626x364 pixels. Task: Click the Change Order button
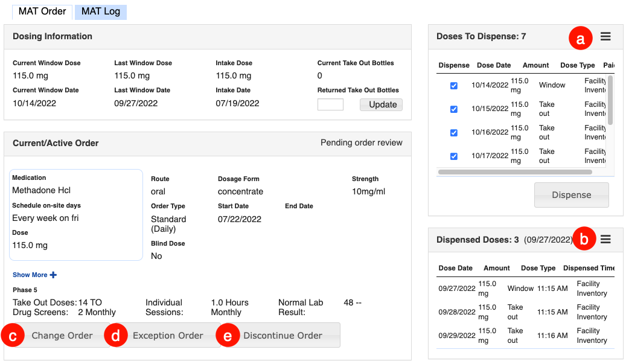tap(62, 336)
